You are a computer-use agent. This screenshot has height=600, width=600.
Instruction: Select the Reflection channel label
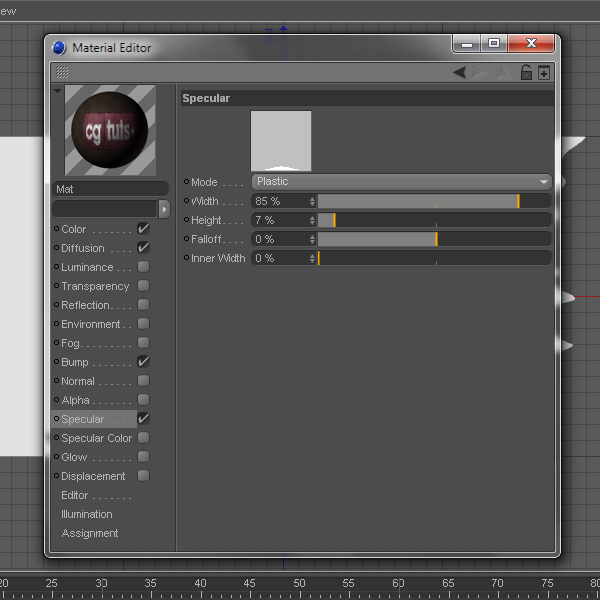pos(85,305)
